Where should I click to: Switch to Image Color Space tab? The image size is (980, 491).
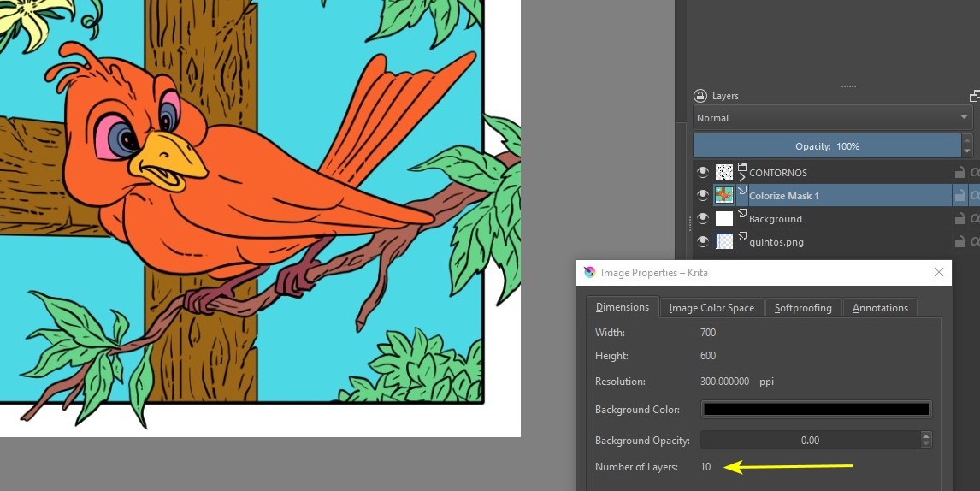(711, 308)
